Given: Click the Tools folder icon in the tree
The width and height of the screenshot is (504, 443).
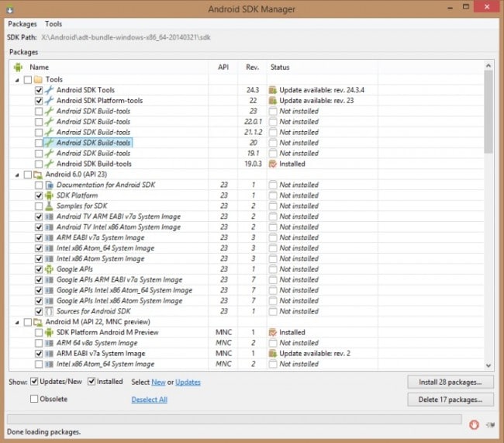Looking at the screenshot, I should coord(38,79).
